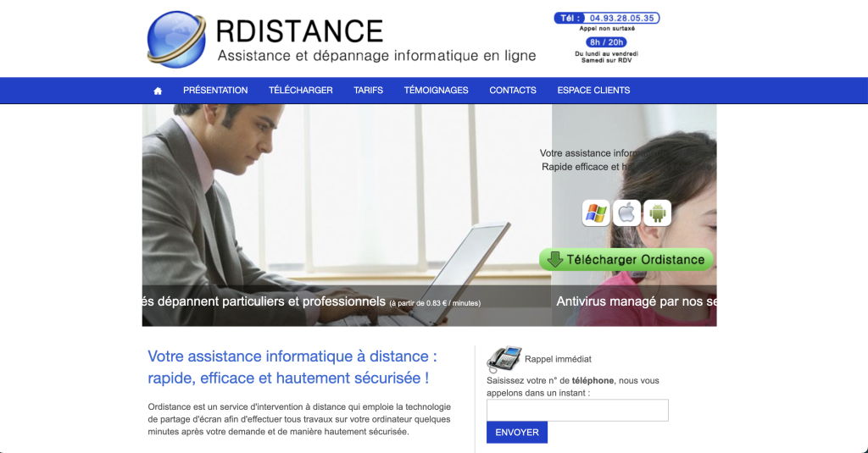
Task: Select the Windows platform icon
Action: click(x=596, y=213)
